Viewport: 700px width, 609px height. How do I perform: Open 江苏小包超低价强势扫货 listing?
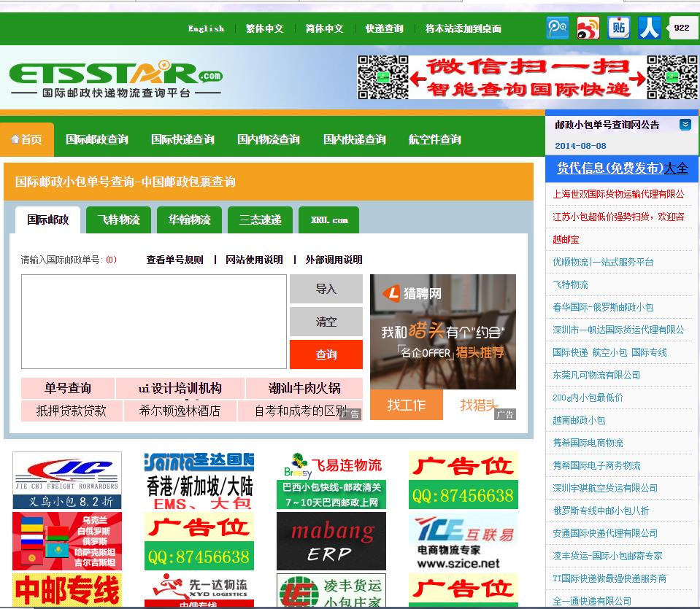[618, 217]
